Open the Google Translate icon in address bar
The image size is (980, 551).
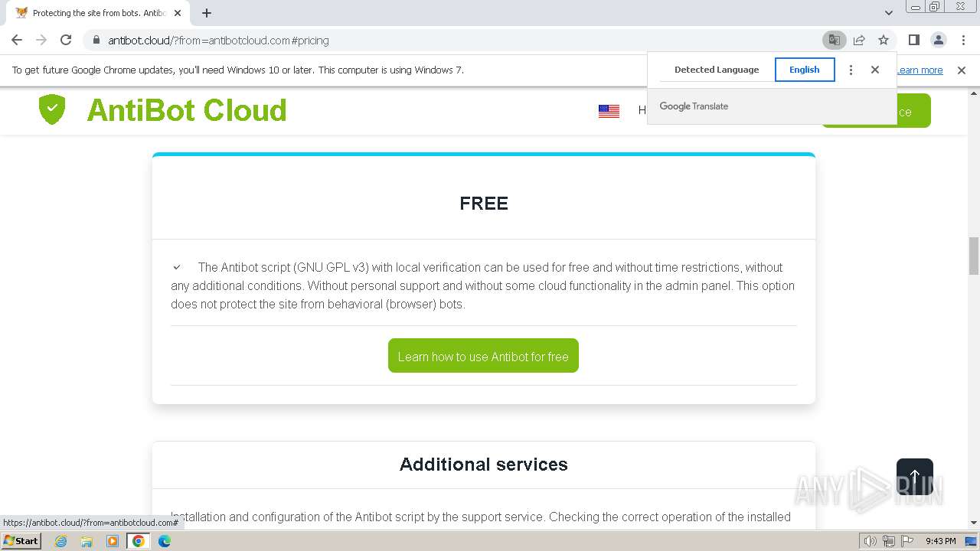(834, 40)
